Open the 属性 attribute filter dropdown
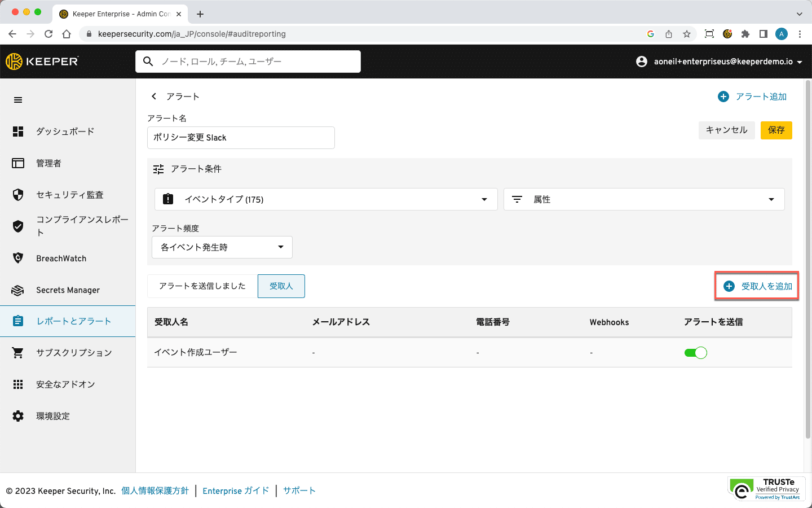 pyautogui.click(x=643, y=199)
